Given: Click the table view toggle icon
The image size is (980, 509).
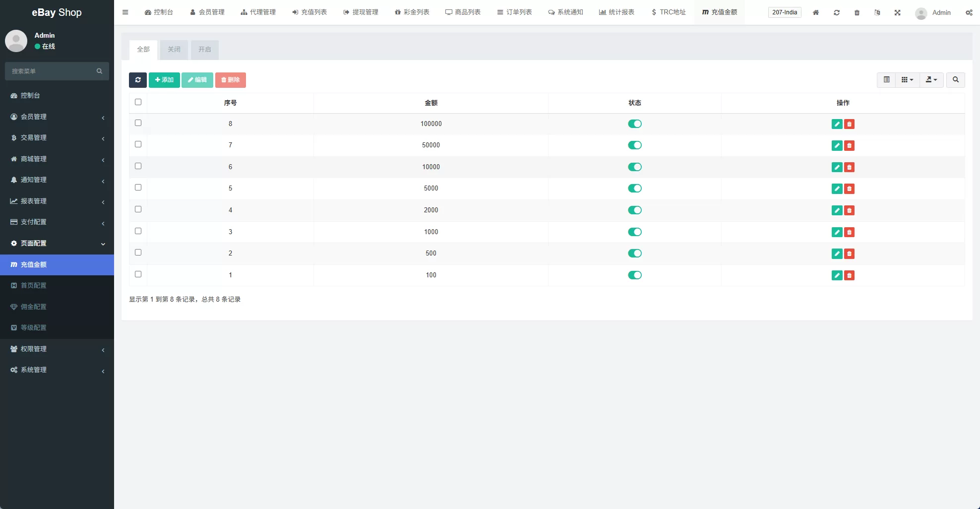Looking at the screenshot, I should coord(886,80).
